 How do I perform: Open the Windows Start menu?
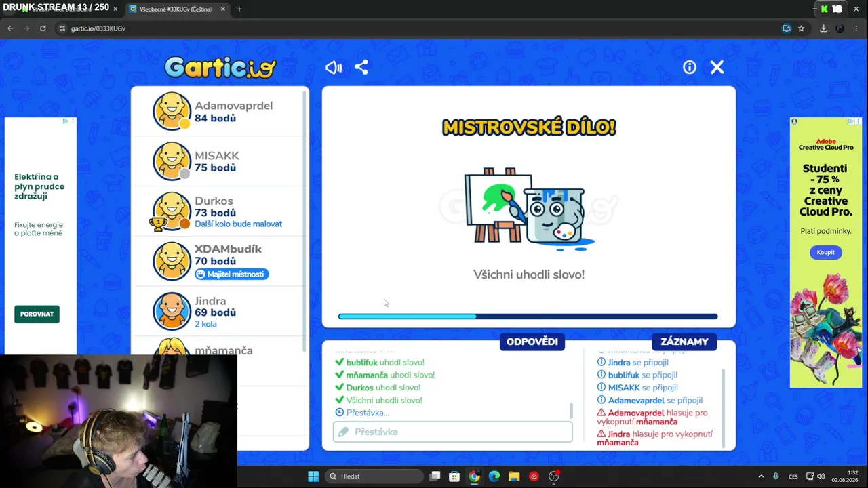click(x=313, y=476)
